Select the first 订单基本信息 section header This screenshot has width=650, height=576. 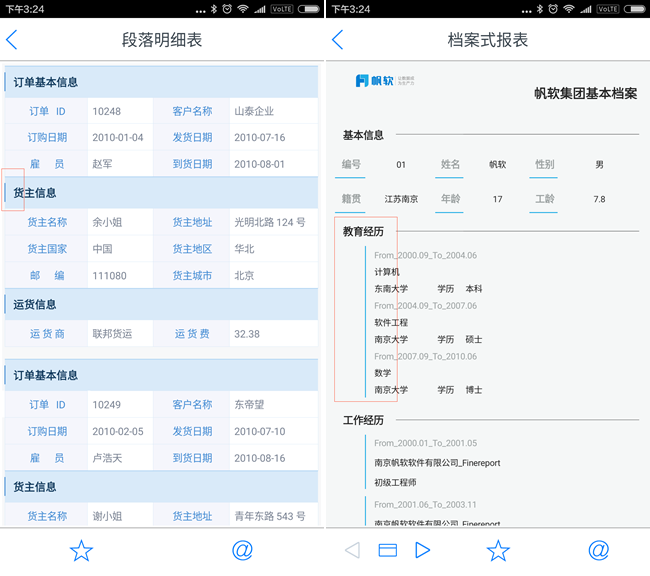[161, 82]
